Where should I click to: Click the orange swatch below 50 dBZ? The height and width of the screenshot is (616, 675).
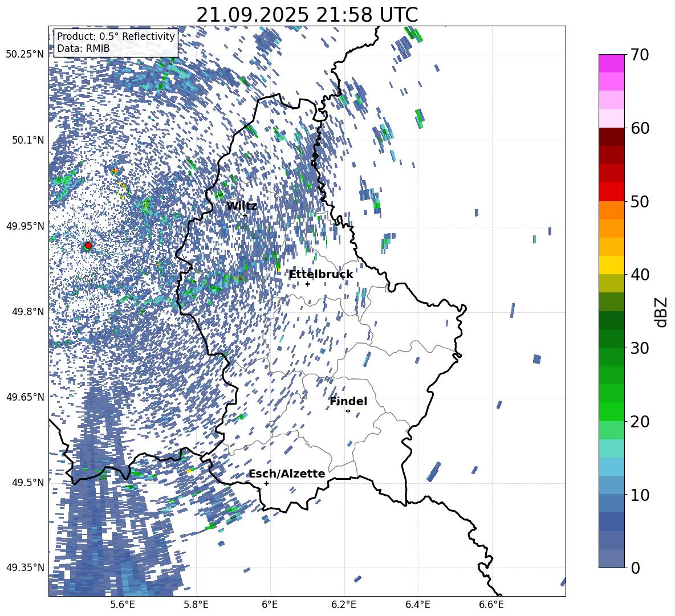pos(612,210)
